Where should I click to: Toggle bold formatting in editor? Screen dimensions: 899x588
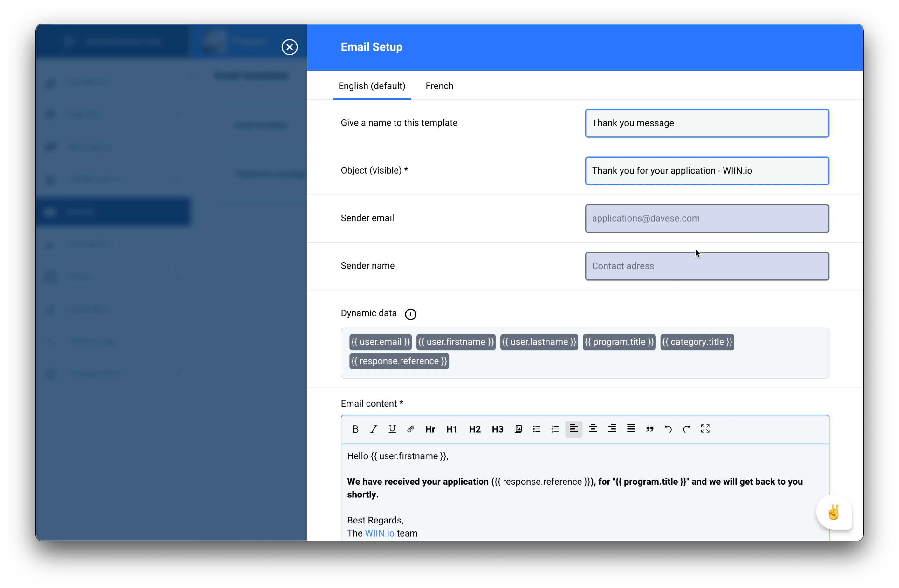point(355,429)
